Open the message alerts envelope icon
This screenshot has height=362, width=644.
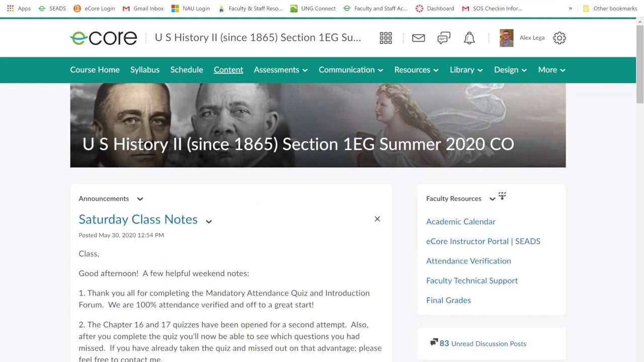click(418, 38)
